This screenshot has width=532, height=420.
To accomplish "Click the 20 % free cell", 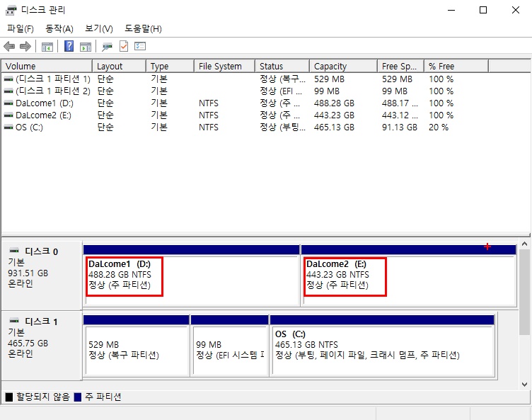I will (439, 127).
